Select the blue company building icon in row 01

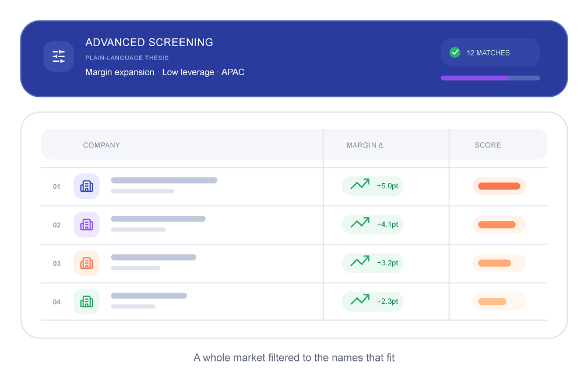(87, 186)
